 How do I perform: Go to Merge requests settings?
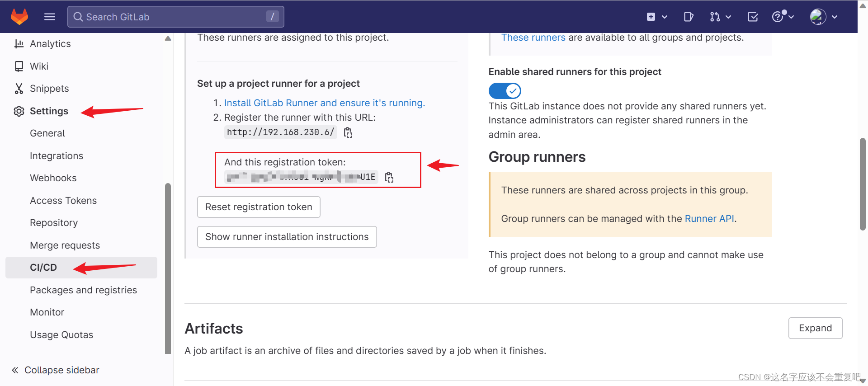pyautogui.click(x=65, y=245)
